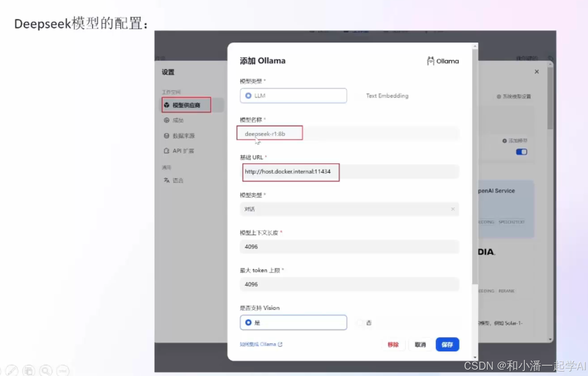Image resolution: width=588 pixels, height=376 pixels.
Task: Choose 是 for Vision support
Action: [294, 322]
